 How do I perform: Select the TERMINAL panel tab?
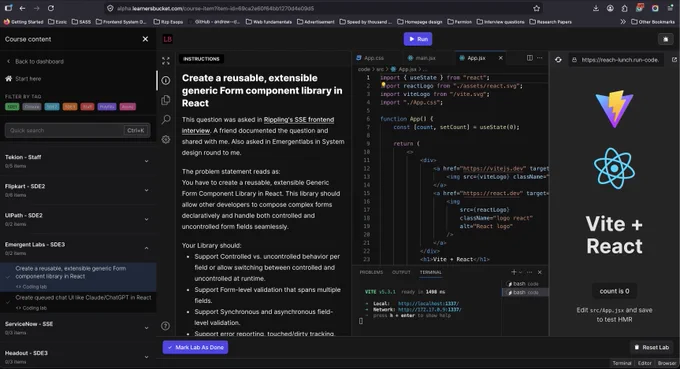tap(431, 272)
